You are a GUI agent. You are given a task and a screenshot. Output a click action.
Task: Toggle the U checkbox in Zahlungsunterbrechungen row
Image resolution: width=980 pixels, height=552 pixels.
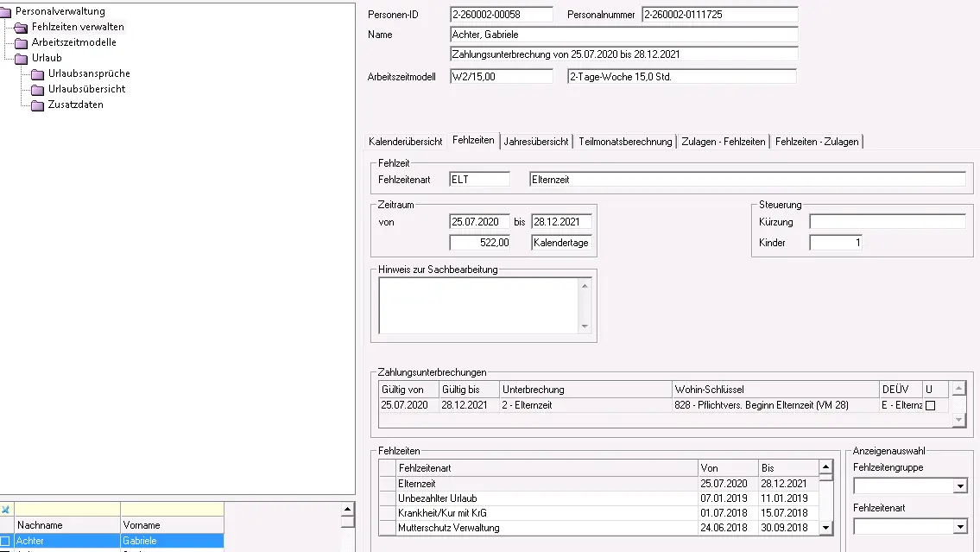[930, 405]
